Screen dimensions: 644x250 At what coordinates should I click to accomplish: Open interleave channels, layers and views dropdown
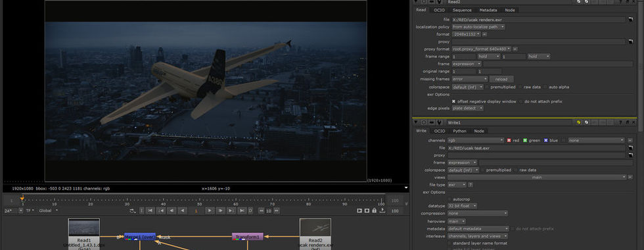click(477, 236)
